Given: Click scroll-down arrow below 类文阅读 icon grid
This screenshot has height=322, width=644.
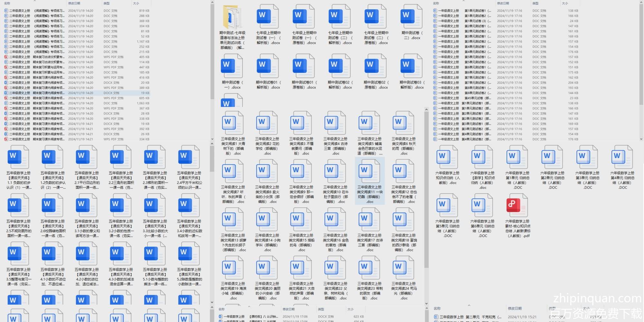Looking at the screenshot, I should point(426,303).
